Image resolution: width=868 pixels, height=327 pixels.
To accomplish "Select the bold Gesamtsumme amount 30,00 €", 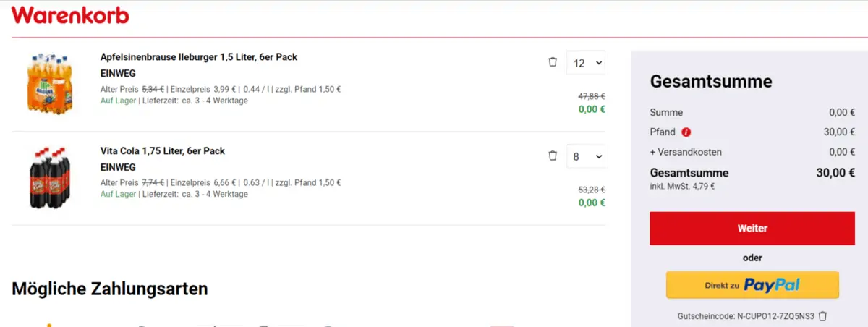I will (835, 173).
